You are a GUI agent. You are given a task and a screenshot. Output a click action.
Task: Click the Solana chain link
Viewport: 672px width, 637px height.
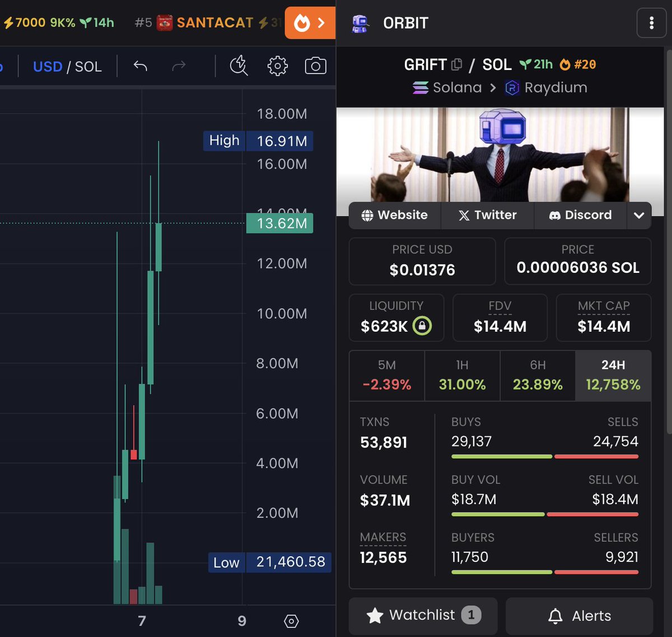pyautogui.click(x=447, y=88)
